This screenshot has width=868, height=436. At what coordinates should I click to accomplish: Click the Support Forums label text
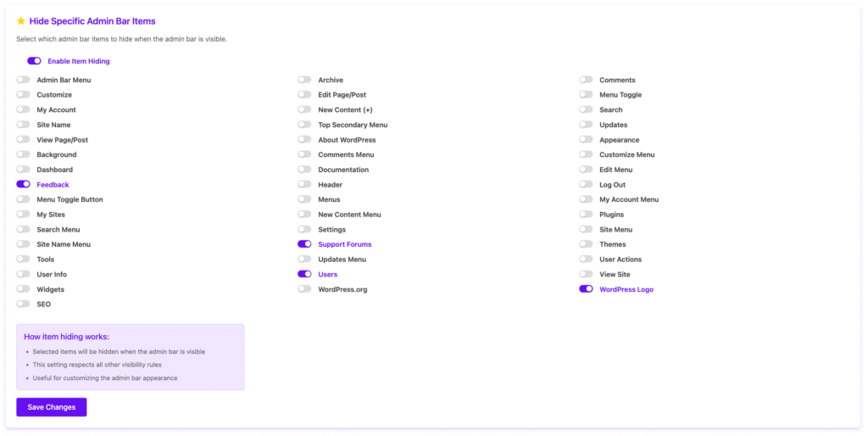click(x=345, y=244)
